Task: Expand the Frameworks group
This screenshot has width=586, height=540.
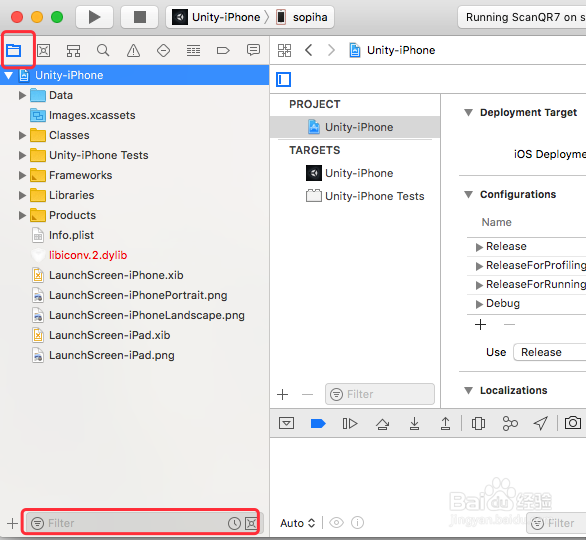Action: click(x=22, y=175)
